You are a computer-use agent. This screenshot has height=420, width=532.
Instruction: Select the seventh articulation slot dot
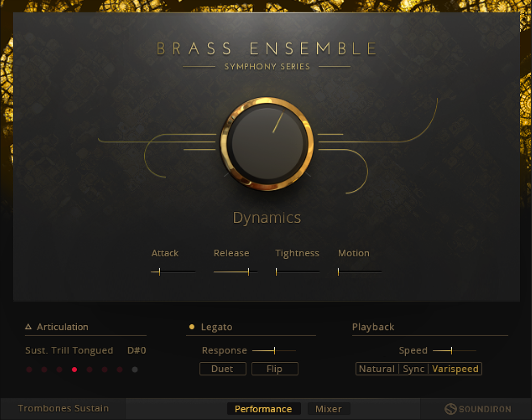coord(120,369)
